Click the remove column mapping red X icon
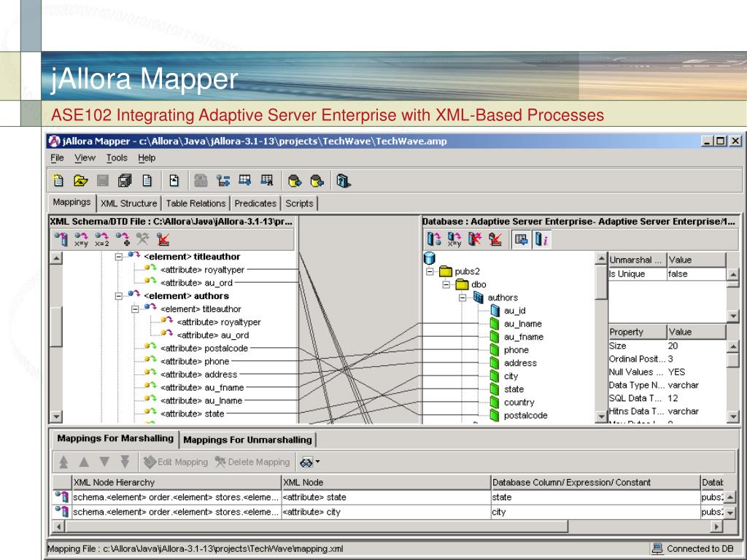Viewport: 747px width, 560px height. (x=475, y=239)
